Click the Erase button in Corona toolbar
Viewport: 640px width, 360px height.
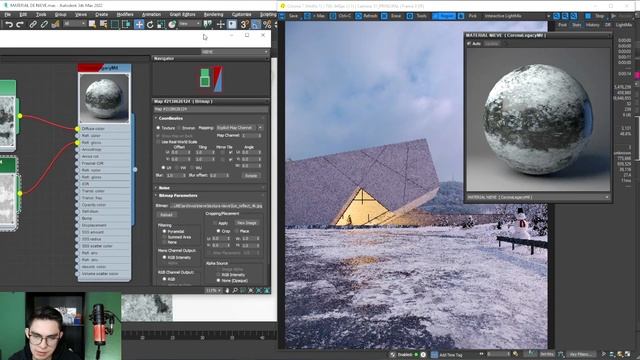pyautogui.click(x=392, y=16)
